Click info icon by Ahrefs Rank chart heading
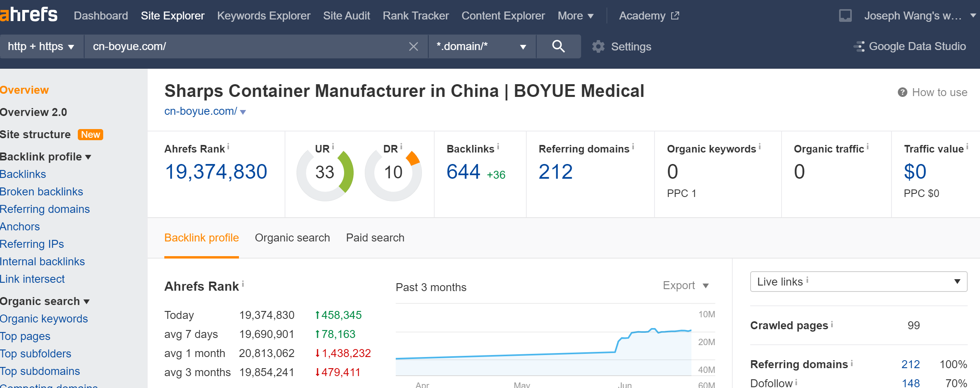This screenshot has width=980, height=388. [243, 284]
